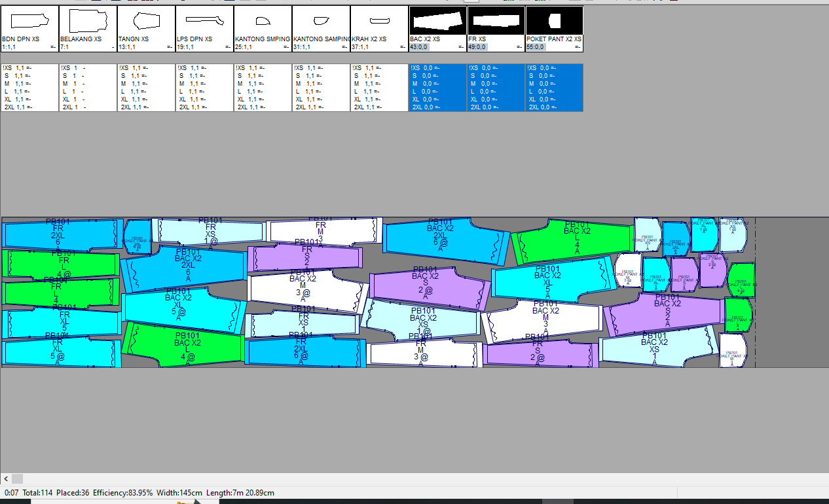Click the BELAKANG XS piece icon
This screenshot has width=829, height=504.
point(88,21)
